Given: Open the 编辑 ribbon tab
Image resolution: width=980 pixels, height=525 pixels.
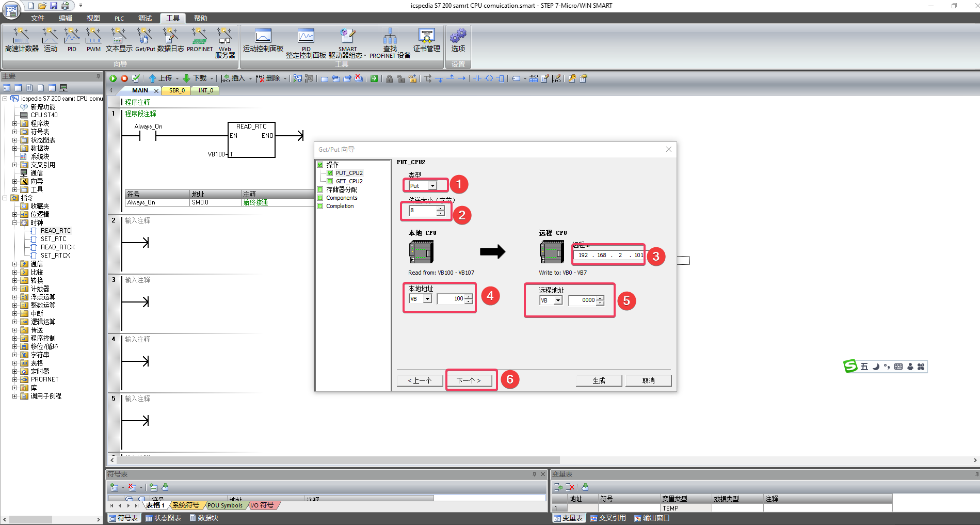Looking at the screenshot, I should pyautogui.click(x=66, y=18).
